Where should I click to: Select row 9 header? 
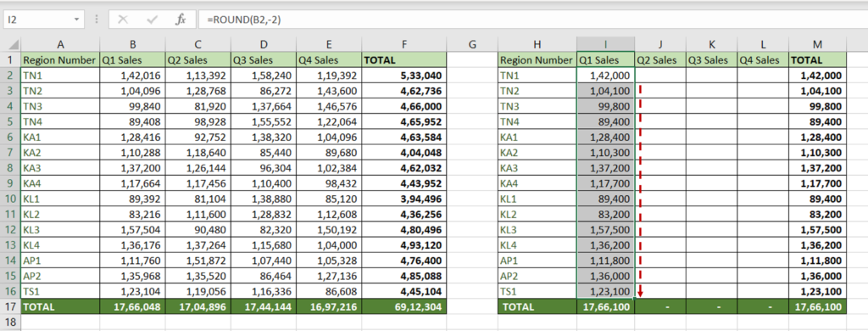[10, 183]
